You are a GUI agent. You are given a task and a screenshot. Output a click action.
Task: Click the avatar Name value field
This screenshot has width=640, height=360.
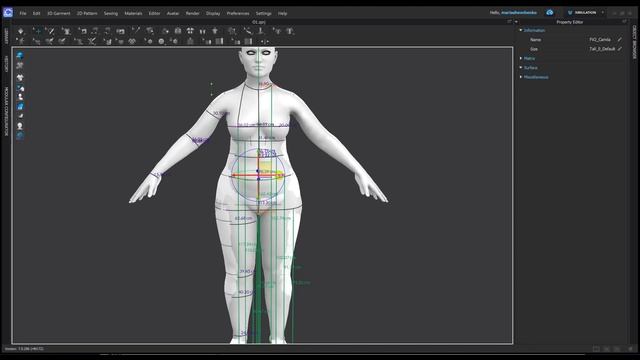[x=600, y=40]
